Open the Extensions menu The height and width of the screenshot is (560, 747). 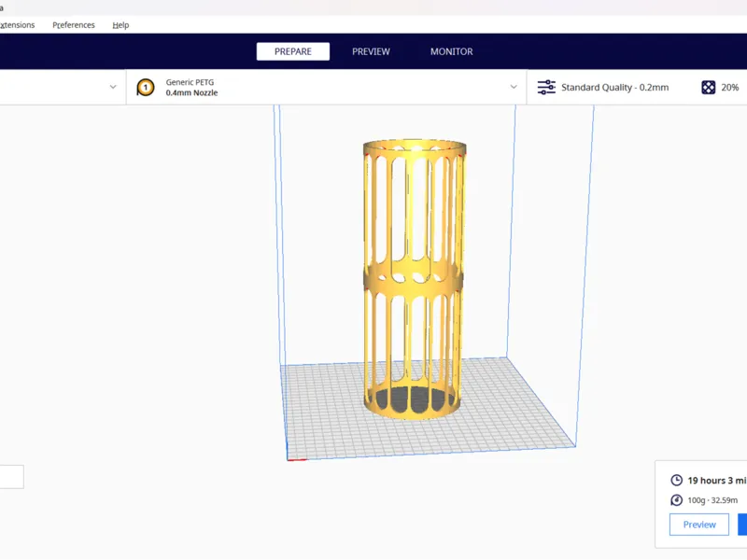click(x=17, y=25)
